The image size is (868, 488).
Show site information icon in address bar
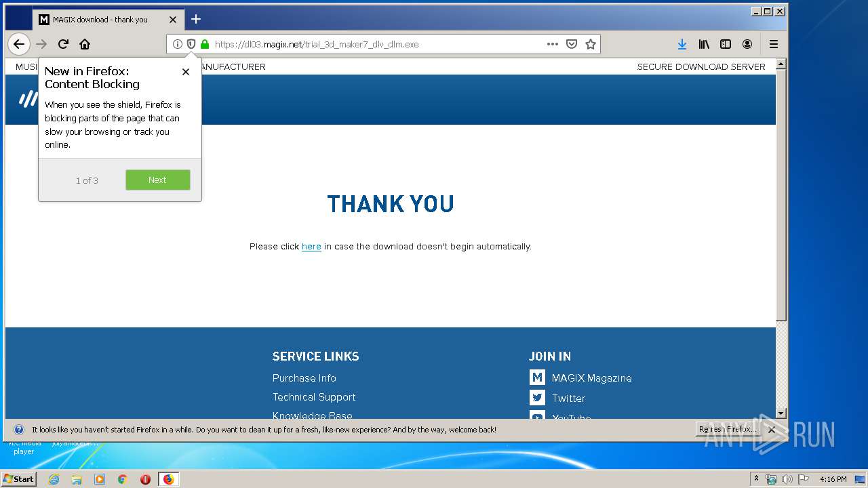(178, 44)
